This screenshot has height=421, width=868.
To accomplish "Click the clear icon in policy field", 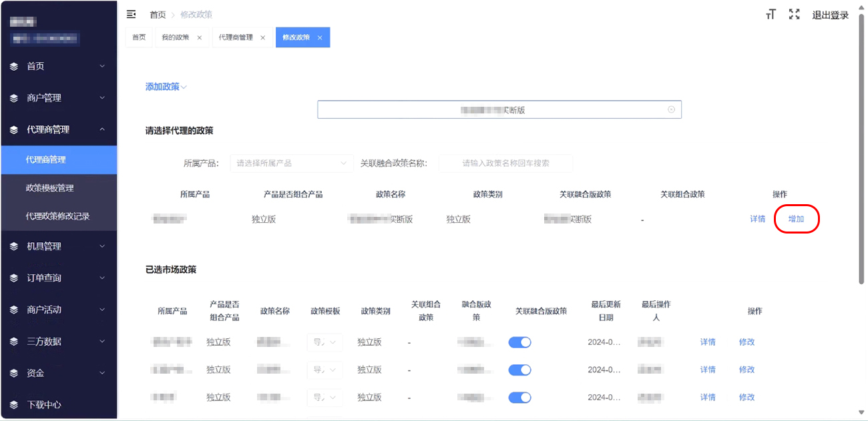I will [671, 110].
